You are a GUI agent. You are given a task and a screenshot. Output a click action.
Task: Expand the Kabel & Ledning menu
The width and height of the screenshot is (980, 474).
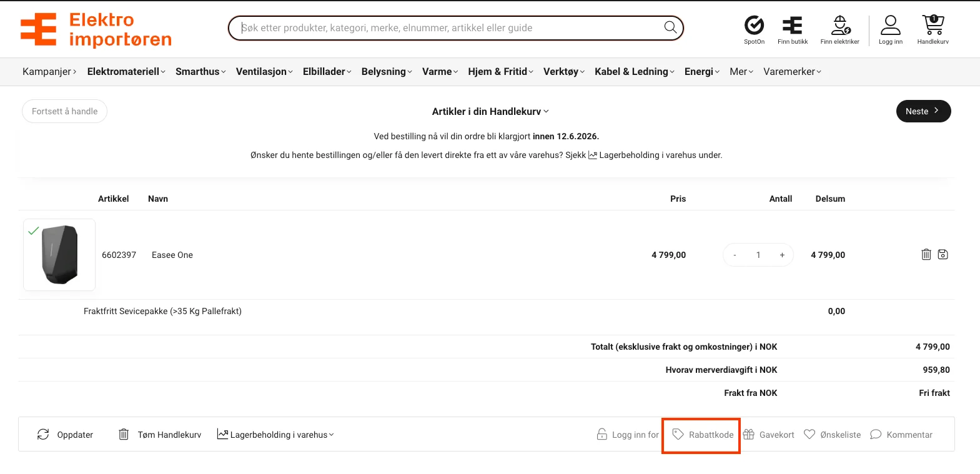pyautogui.click(x=635, y=72)
